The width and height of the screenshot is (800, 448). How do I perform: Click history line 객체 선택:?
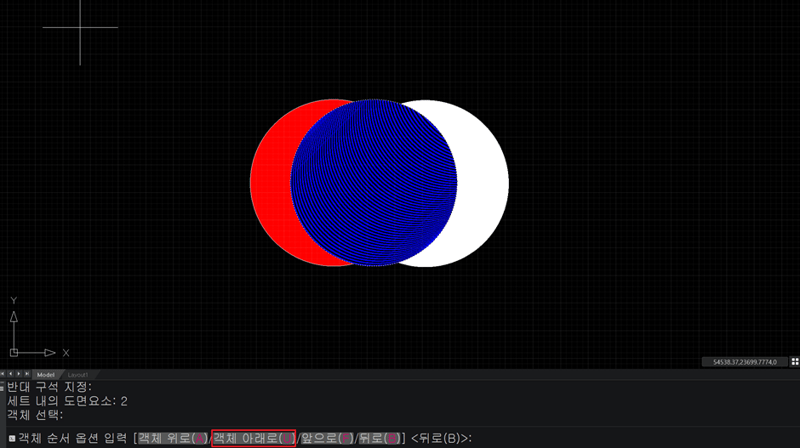point(35,415)
